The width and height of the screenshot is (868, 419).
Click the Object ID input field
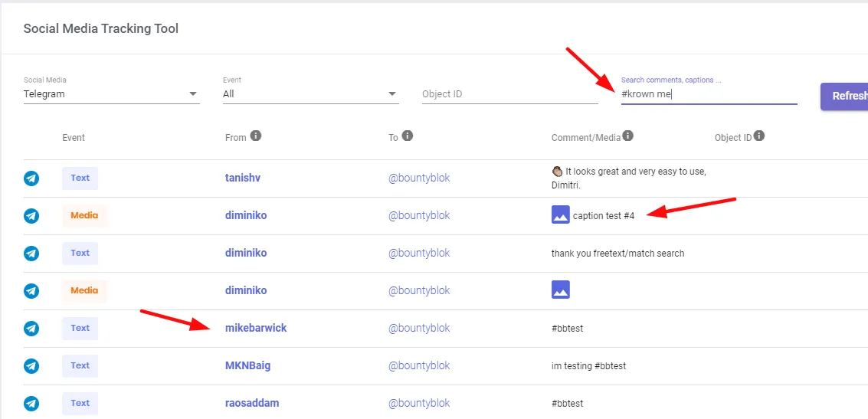click(509, 94)
